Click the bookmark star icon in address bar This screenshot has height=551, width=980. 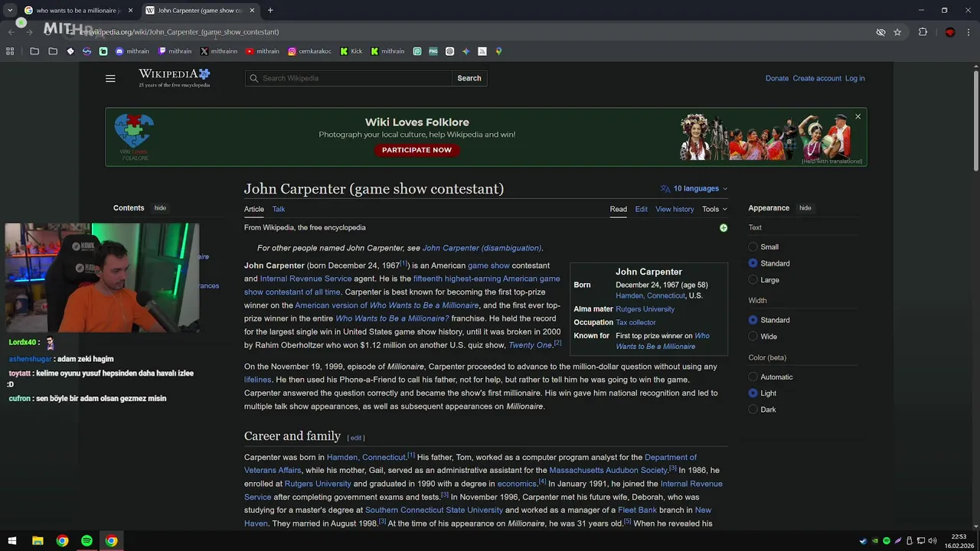(897, 32)
